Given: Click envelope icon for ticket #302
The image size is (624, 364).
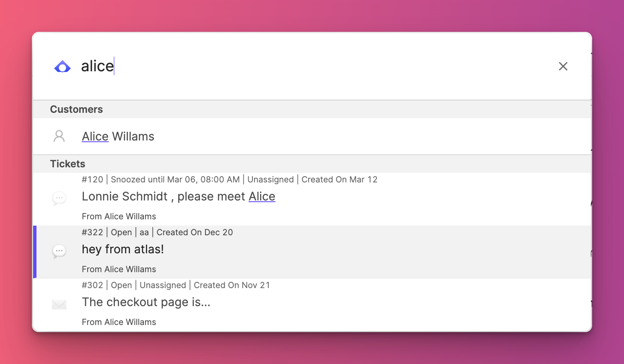Looking at the screenshot, I should 59,304.
